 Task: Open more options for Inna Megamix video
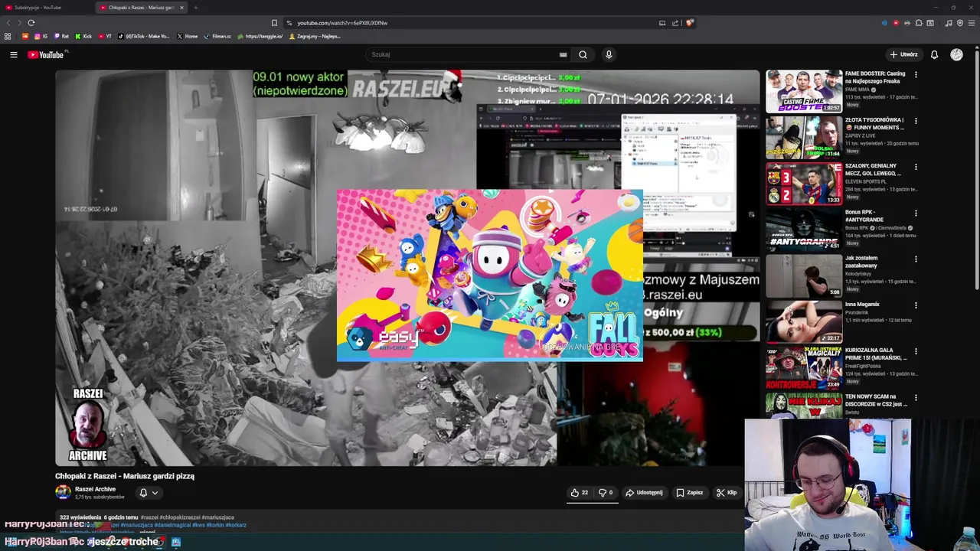[x=916, y=305]
